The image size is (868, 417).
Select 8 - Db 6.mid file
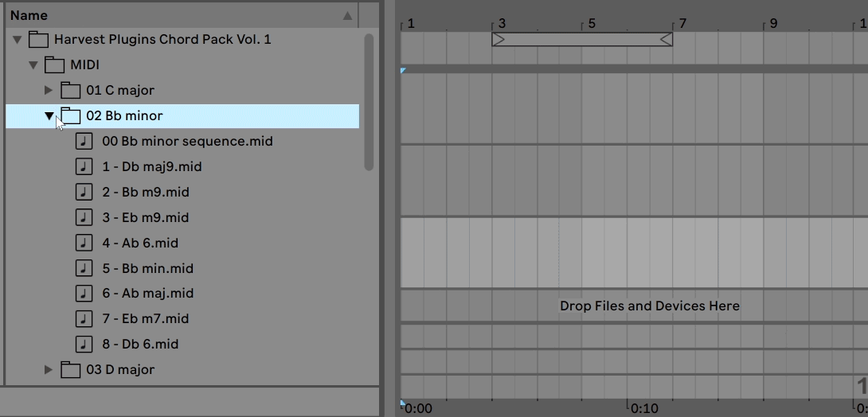tap(140, 344)
